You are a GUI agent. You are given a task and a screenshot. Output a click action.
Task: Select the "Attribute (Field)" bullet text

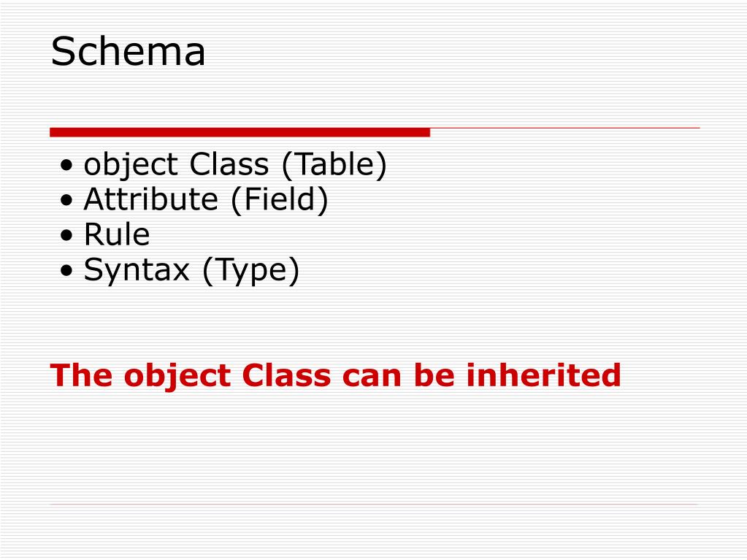point(206,199)
